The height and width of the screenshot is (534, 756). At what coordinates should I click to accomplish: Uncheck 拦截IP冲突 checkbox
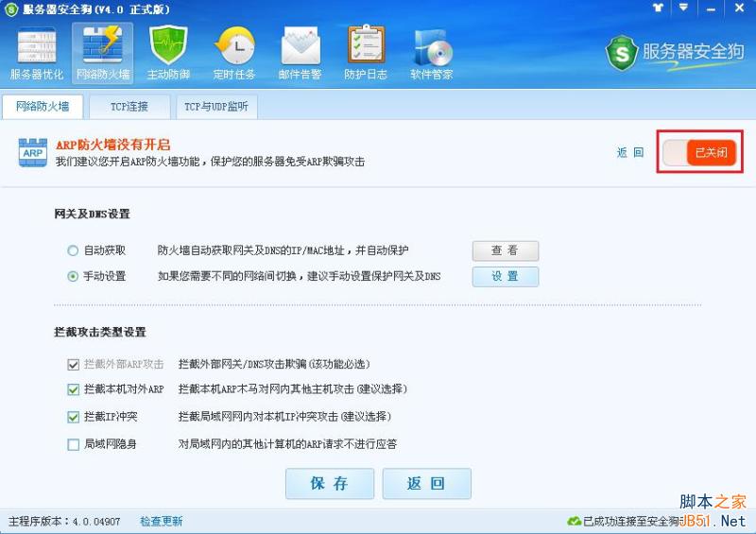click(x=74, y=417)
